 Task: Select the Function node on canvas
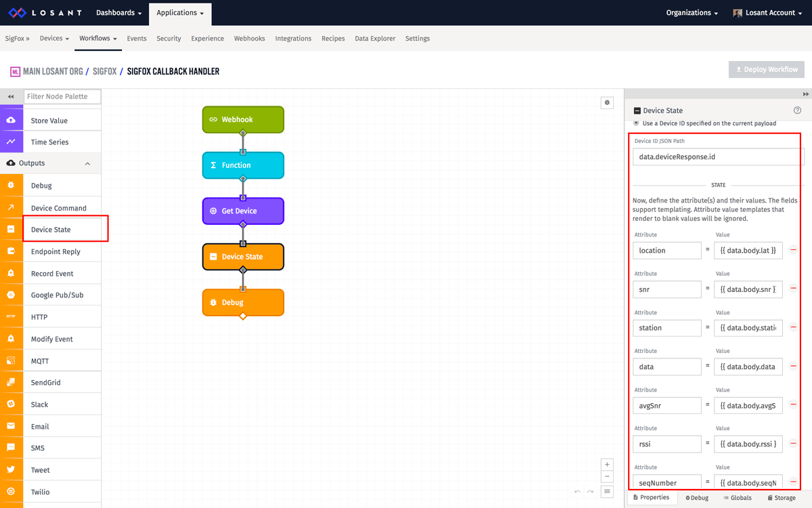click(x=243, y=165)
